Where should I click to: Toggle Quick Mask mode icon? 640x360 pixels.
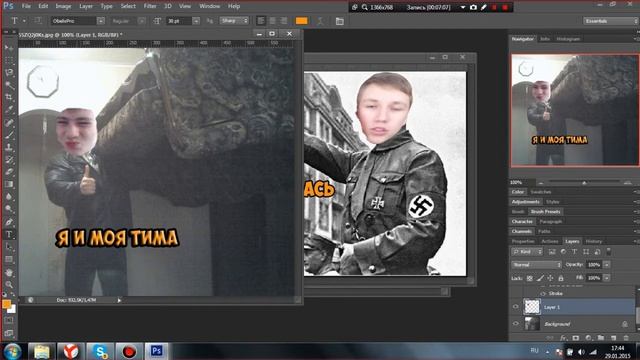coord(9,320)
